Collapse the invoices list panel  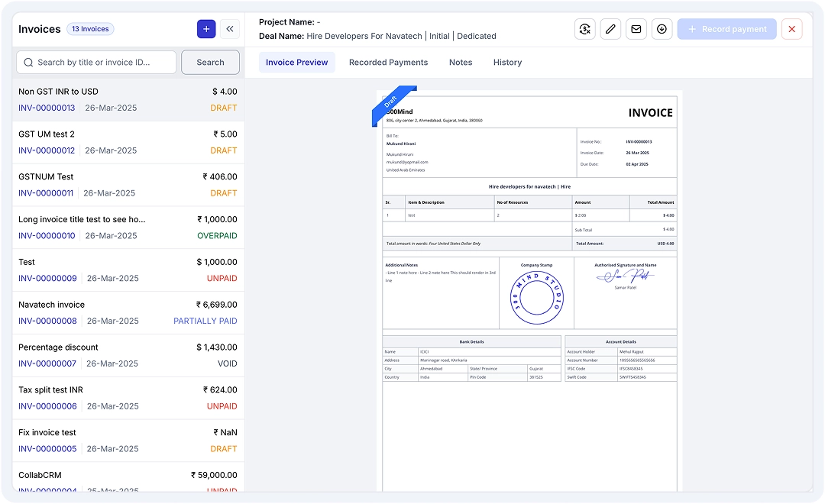[230, 29]
